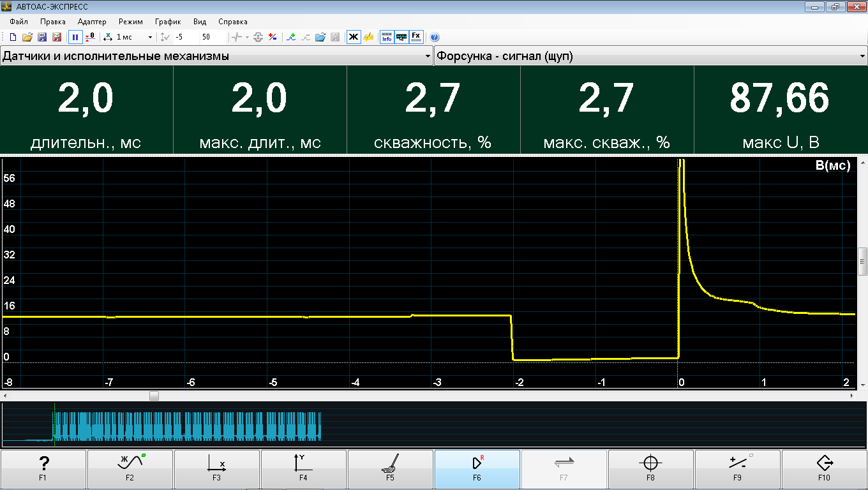The image size is (868, 490).
Task: Click F10 exit button
Action: [824, 468]
